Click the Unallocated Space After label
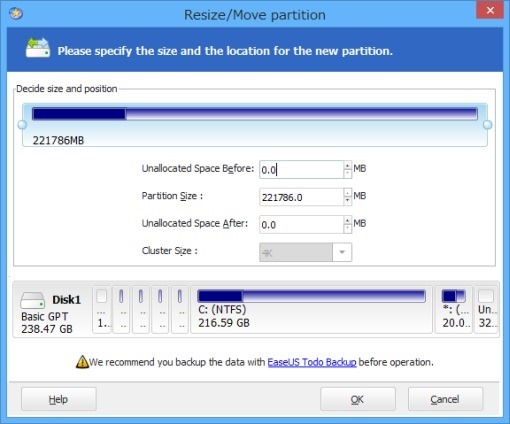Image resolution: width=510 pixels, height=424 pixels. [x=195, y=223]
